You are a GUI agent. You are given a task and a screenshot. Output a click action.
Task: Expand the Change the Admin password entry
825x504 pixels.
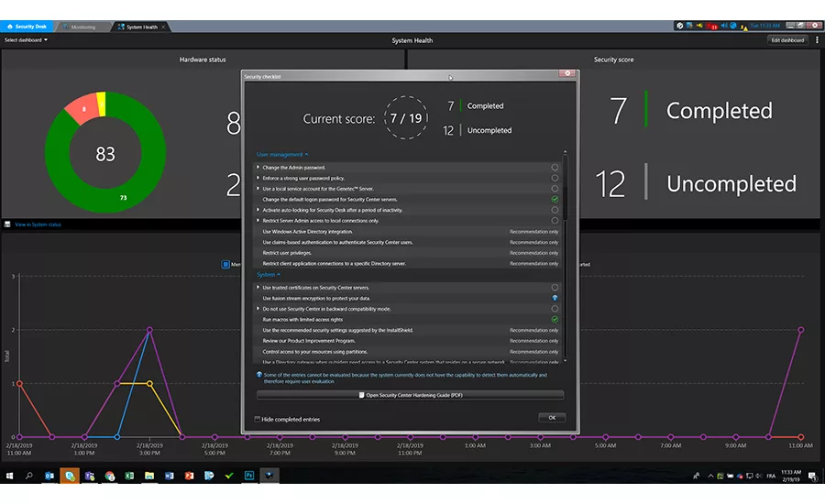[258, 168]
